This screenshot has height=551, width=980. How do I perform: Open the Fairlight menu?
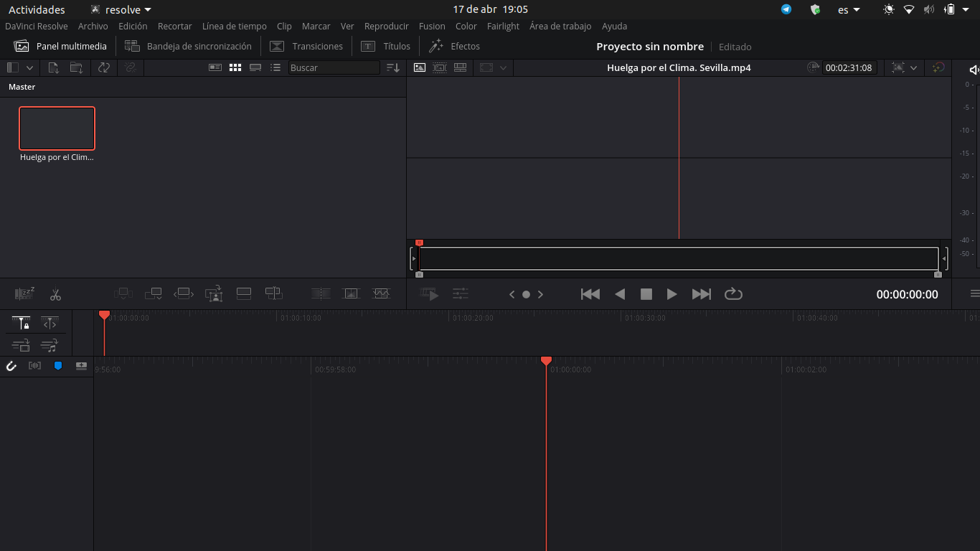click(x=503, y=26)
